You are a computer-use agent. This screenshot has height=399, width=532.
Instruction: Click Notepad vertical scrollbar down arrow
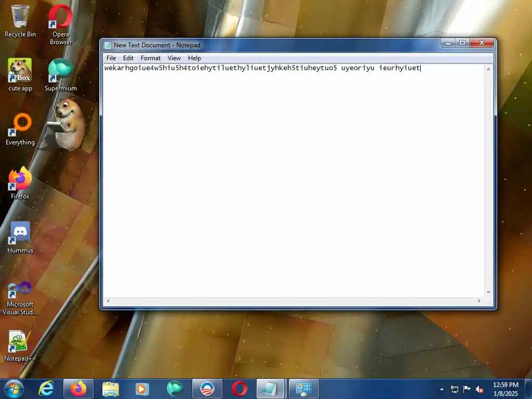tap(488, 292)
